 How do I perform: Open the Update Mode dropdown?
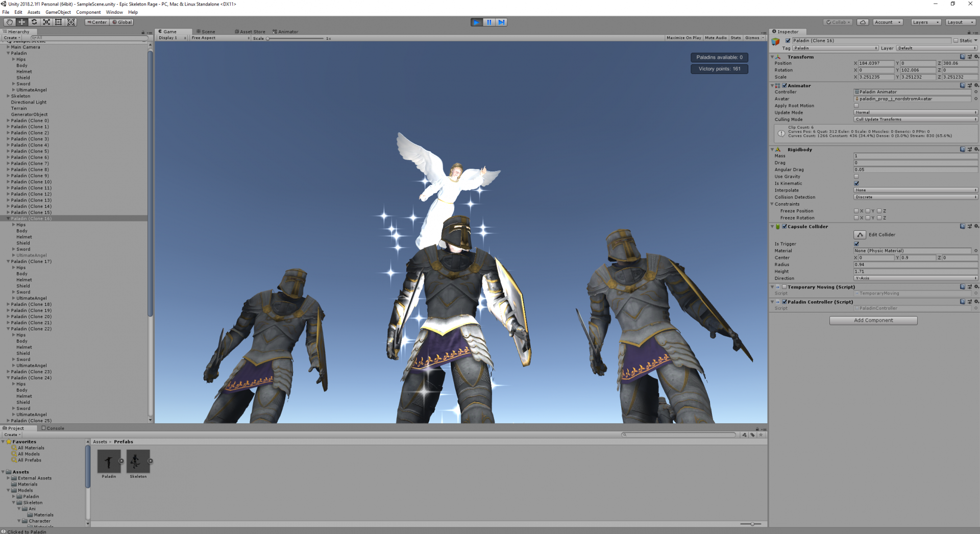(915, 112)
